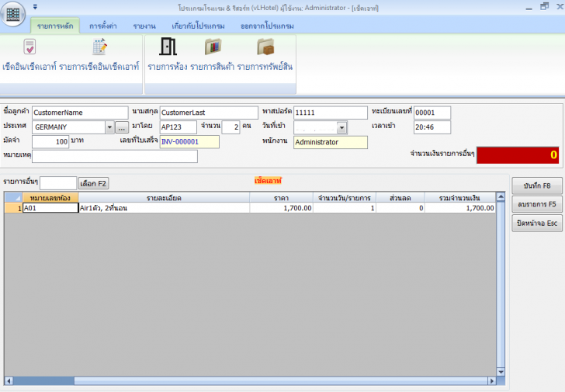Open the รายการเช็คอิน/เช็คเอาท์ list icon
The image size is (565, 392).
pyautogui.click(x=99, y=47)
